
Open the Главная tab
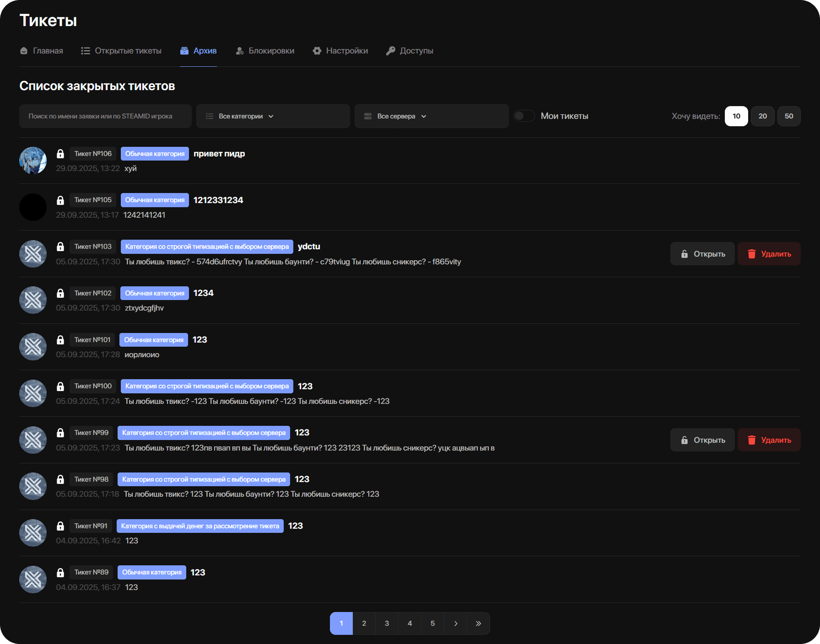point(42,51)
